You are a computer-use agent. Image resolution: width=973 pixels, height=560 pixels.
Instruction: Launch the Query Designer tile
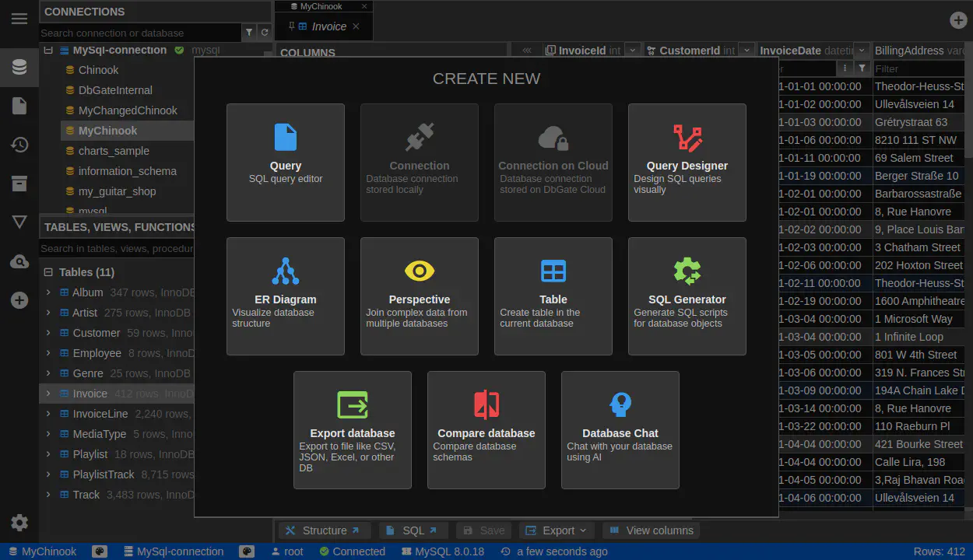pyautogui.click(x=687, y=163)
